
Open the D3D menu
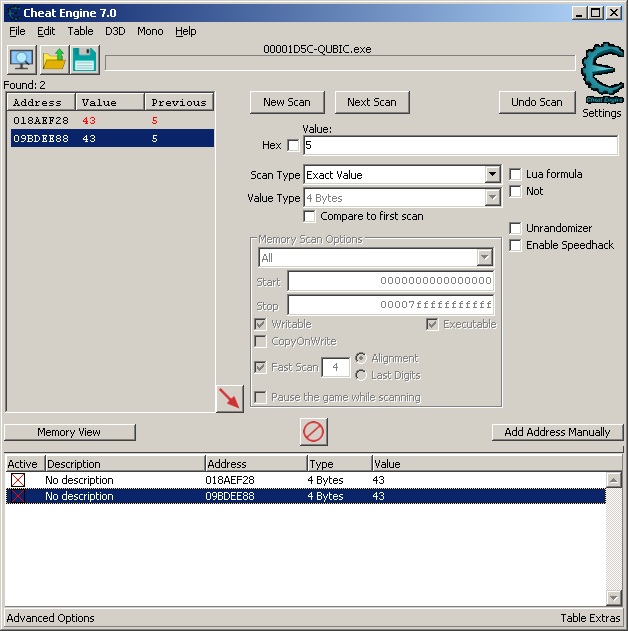click(x=115, y=31)
